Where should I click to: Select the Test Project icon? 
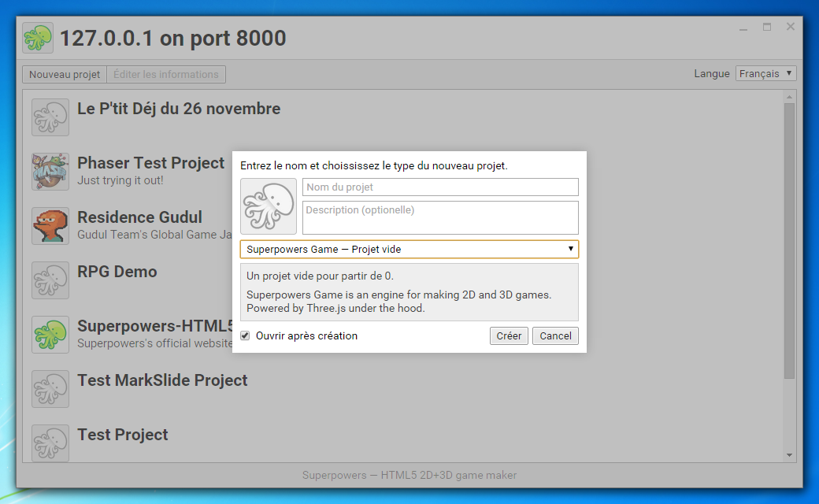pos(50,443)
